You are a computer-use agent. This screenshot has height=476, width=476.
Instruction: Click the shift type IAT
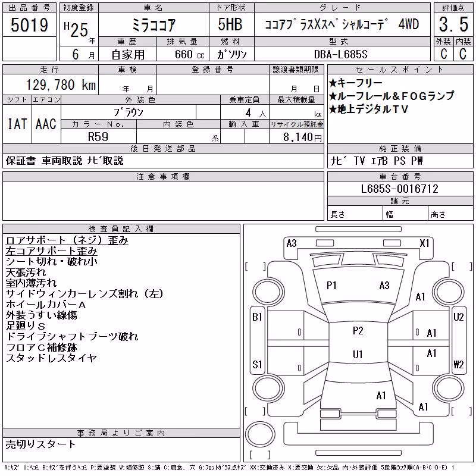click(17, 124)
